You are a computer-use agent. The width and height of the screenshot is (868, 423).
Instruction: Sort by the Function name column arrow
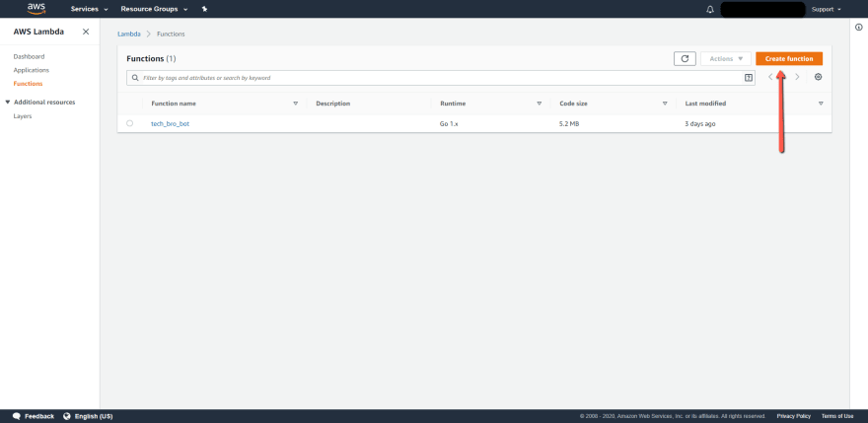pos(296,104)
